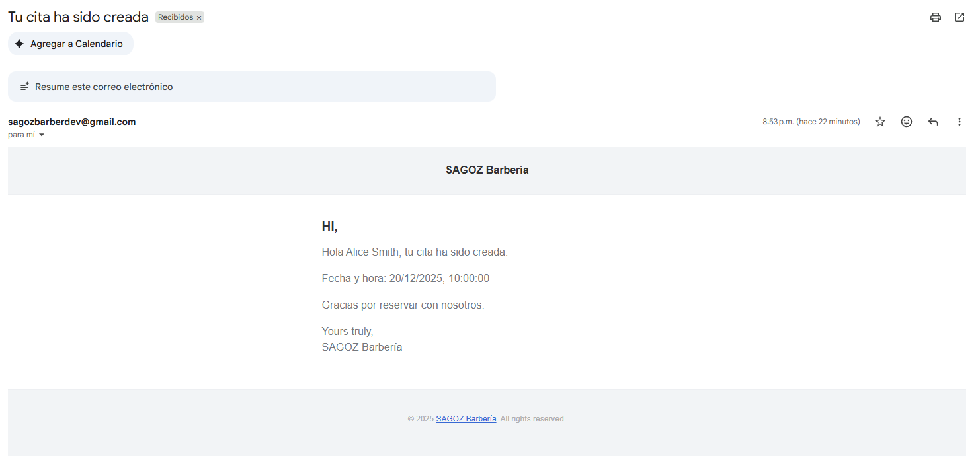Screen dimensions: 980x475
Task: Open the email in a new window
Action: tap(960, 17)
